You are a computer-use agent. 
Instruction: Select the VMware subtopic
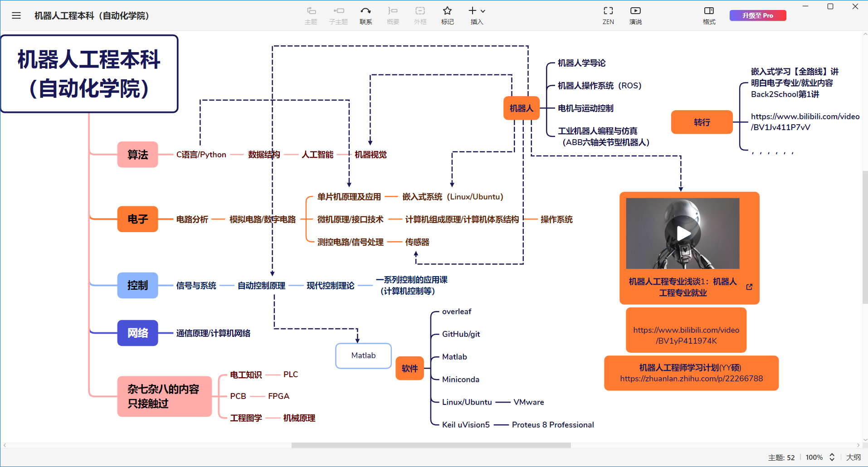click(528, 402)
